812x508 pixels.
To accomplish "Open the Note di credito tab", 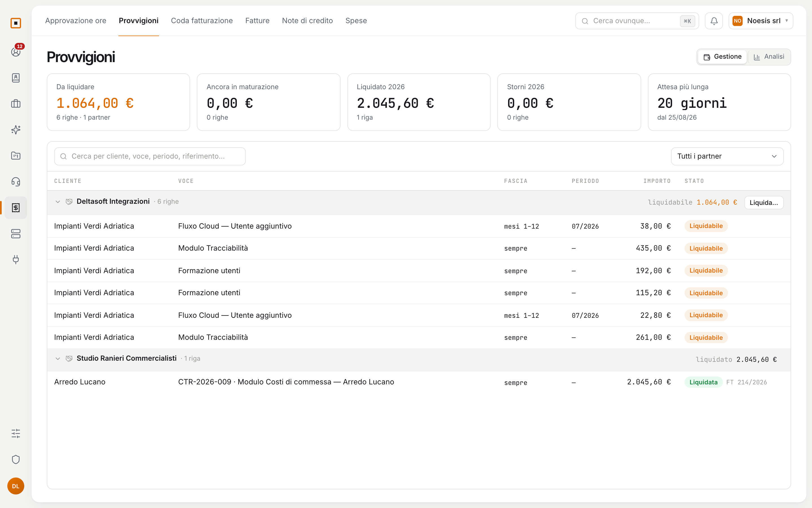I will tap(307, 21).
